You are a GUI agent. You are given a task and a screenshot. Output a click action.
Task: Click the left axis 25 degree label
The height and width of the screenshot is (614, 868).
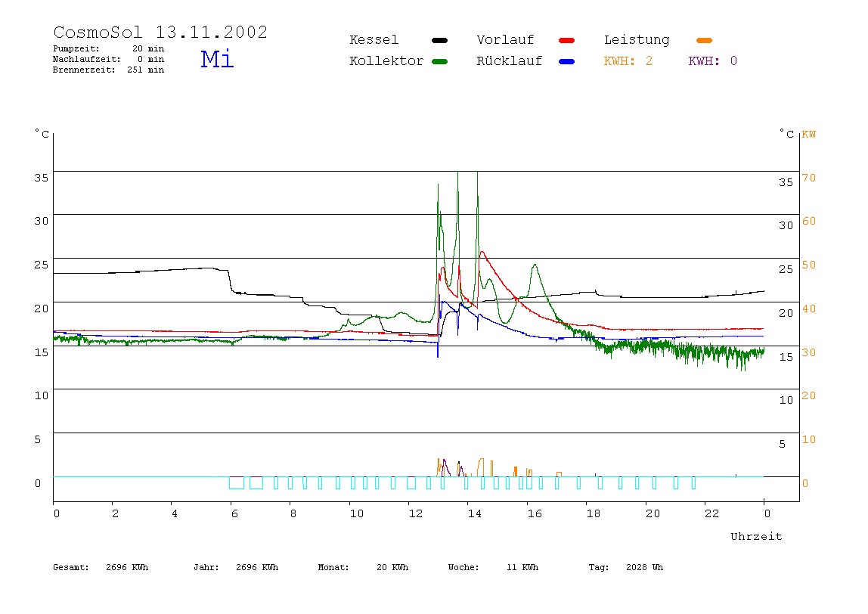point(41,265)
